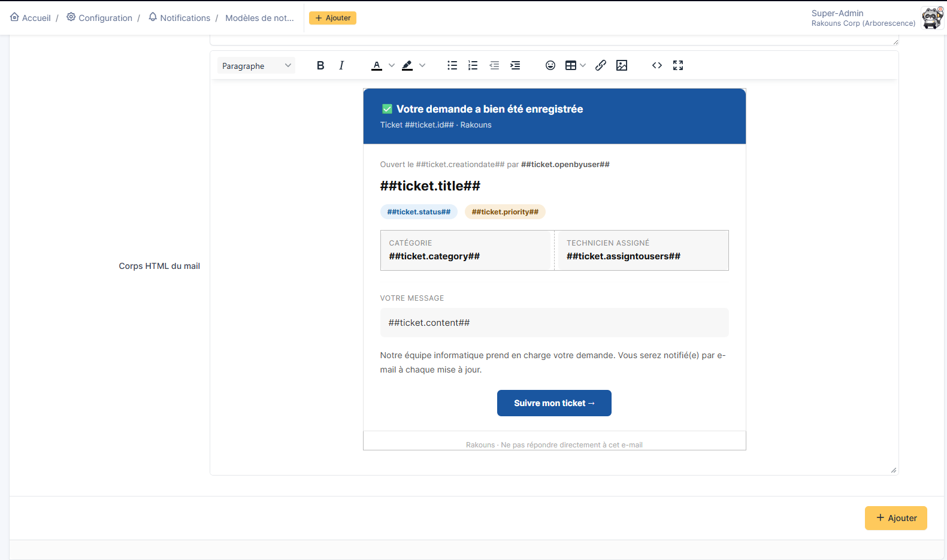Image resolution: width=947 pixels, height=560 pixels.
Task: Open the Super-Admin user profile menu
Action: [x=863, y=18]
